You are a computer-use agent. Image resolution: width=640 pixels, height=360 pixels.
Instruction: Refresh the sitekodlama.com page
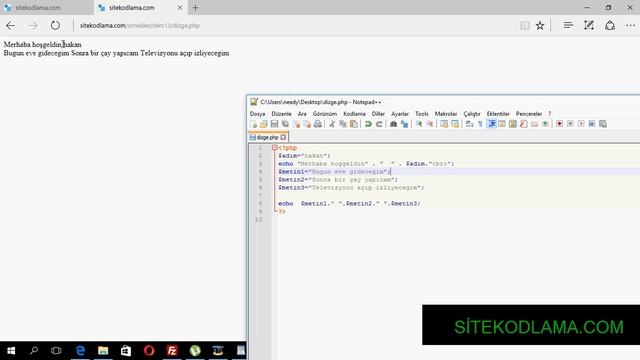point(55,25)
